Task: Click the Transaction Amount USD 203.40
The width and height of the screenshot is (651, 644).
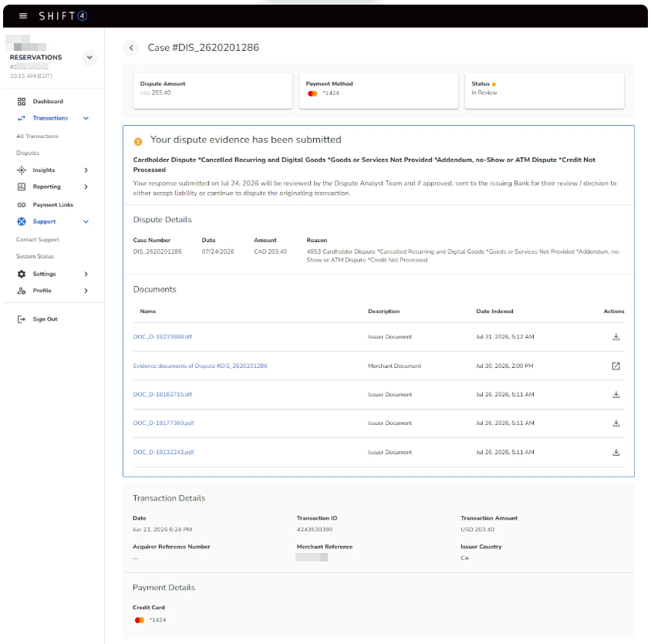Action: (x=477, y=529)
